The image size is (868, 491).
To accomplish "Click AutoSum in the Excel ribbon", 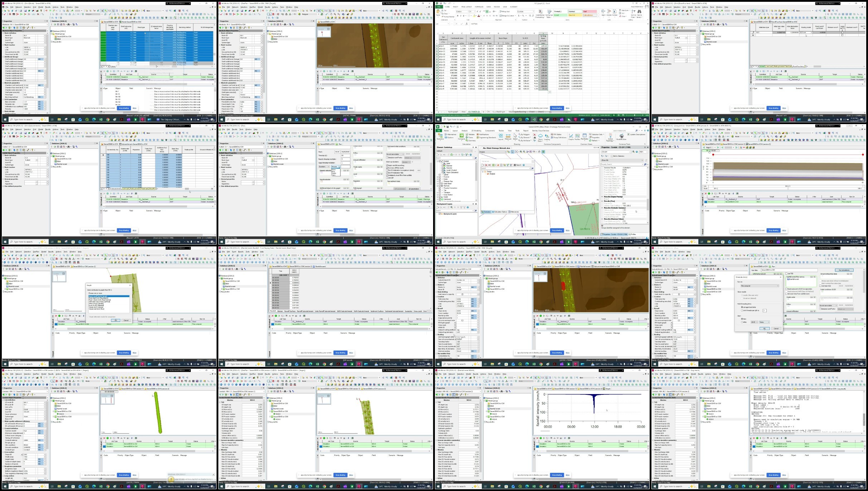I will point(624,10).
